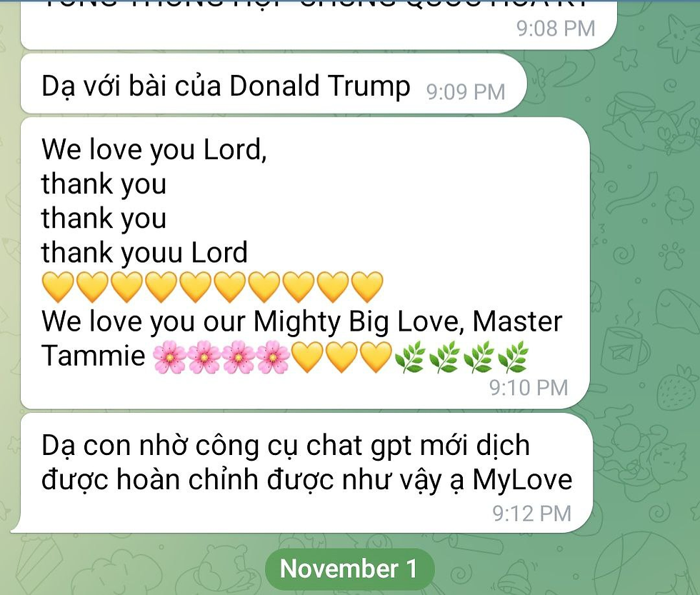The height and width of the screenshot is (595, 700).
Task: Tap the first green herb leaf emoji
Action: point(410,357)
